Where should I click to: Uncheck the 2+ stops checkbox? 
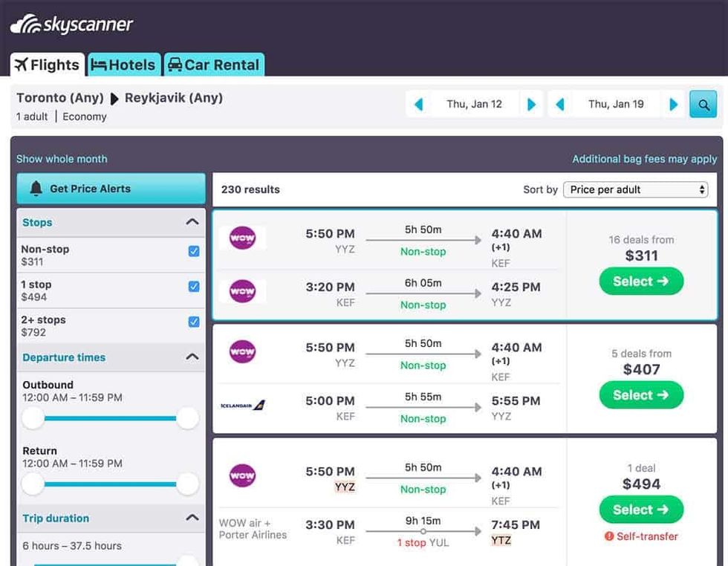pyautogui.click(x=194, y=322)
